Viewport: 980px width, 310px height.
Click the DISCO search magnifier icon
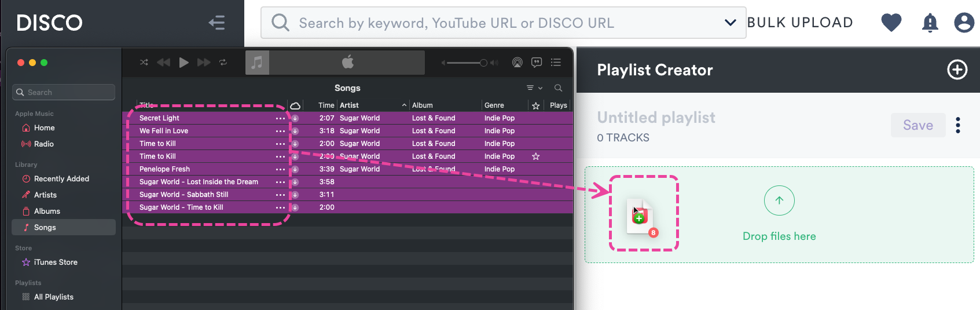[x=280, y=23]
